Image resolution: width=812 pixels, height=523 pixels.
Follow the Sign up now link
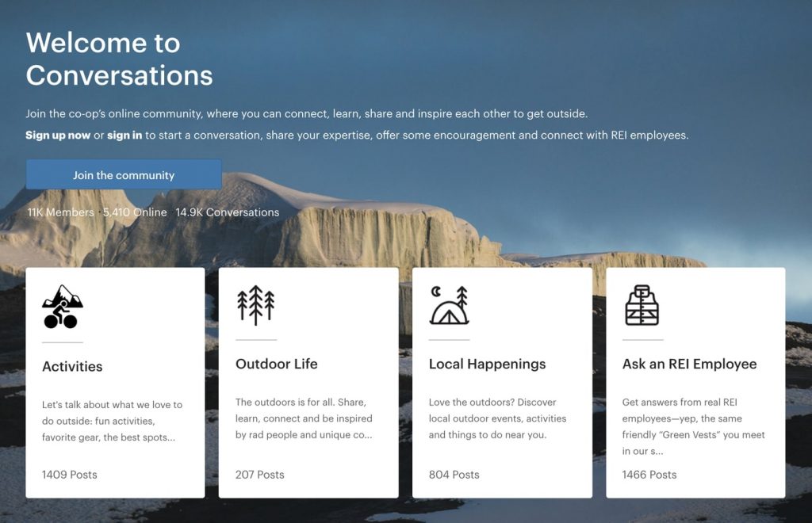[58, 135]
